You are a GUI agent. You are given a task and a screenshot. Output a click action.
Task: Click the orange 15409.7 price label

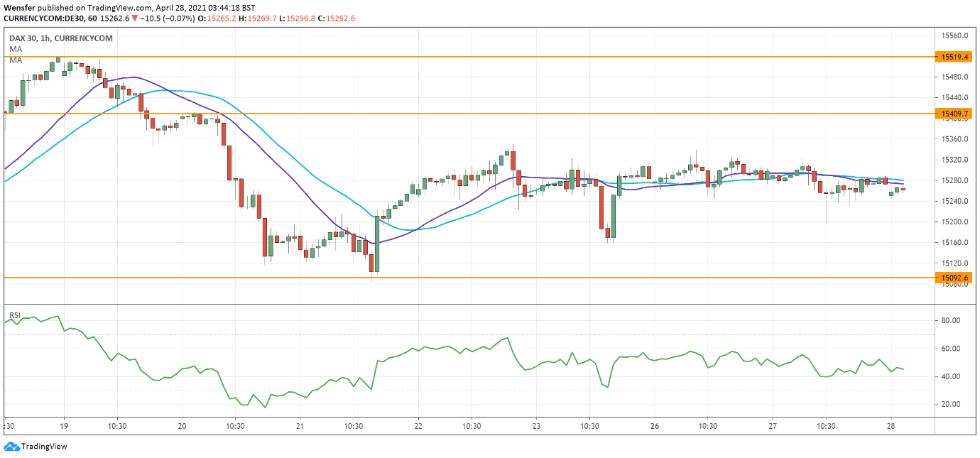point(952,114)
